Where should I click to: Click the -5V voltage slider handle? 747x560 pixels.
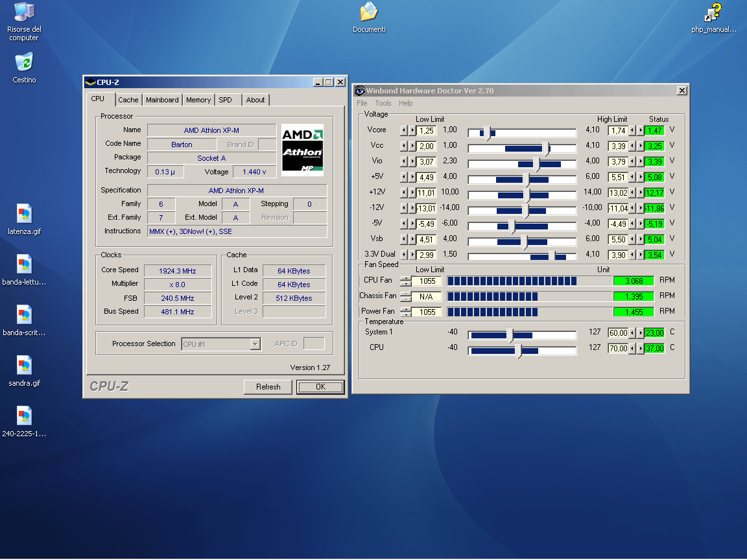511,226
